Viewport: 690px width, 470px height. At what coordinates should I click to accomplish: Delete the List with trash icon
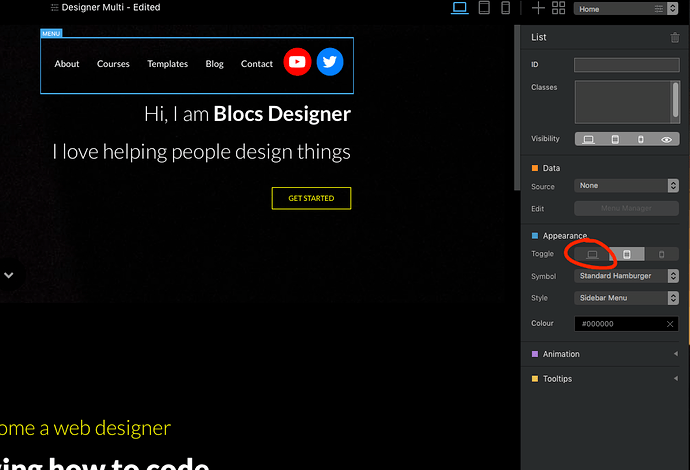(675, 38)
